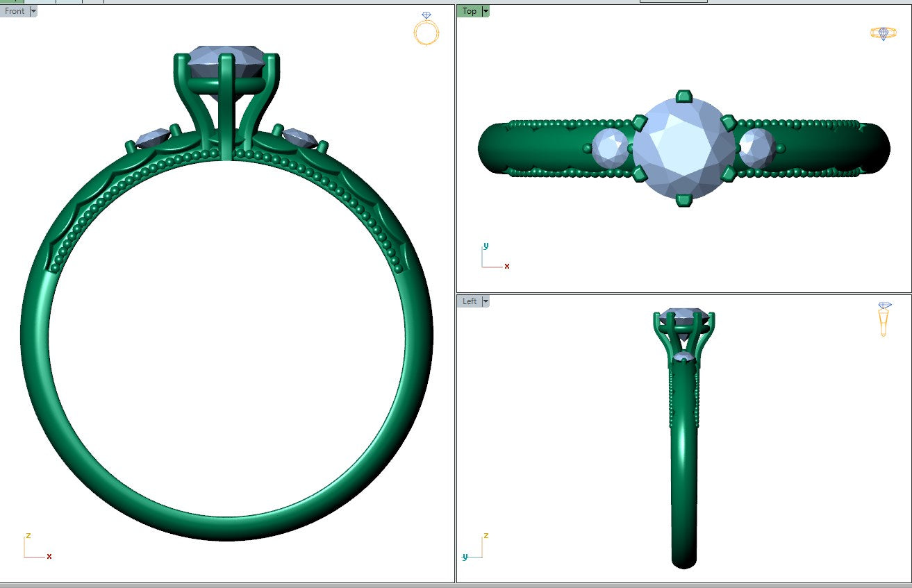
Task: Click the Top viewport y-x axis indicator
Action: tap(493, 257)
